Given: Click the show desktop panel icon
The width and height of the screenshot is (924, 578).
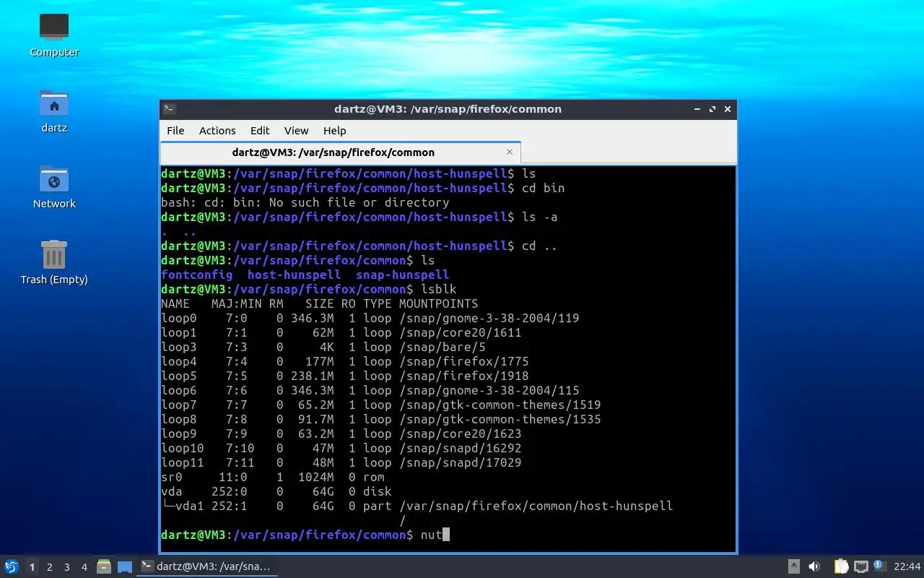Looking at the screenshot, I should point(125,566).
